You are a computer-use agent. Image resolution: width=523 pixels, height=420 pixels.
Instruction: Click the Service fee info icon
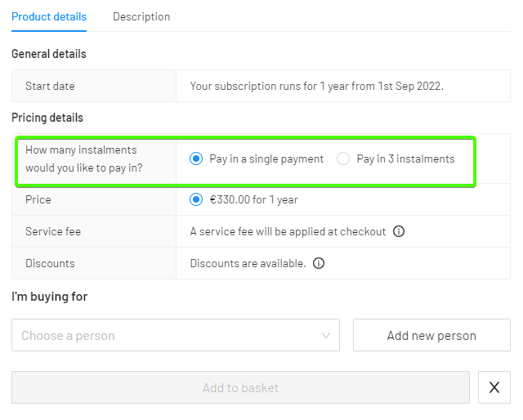pyautogui.click(x=399, y=231)
